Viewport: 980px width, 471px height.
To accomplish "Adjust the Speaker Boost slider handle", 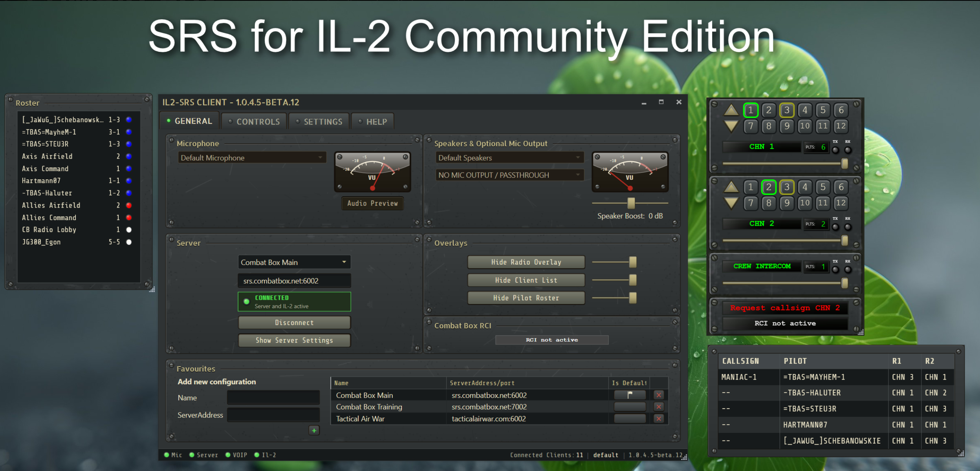I will tap(631, 203).
